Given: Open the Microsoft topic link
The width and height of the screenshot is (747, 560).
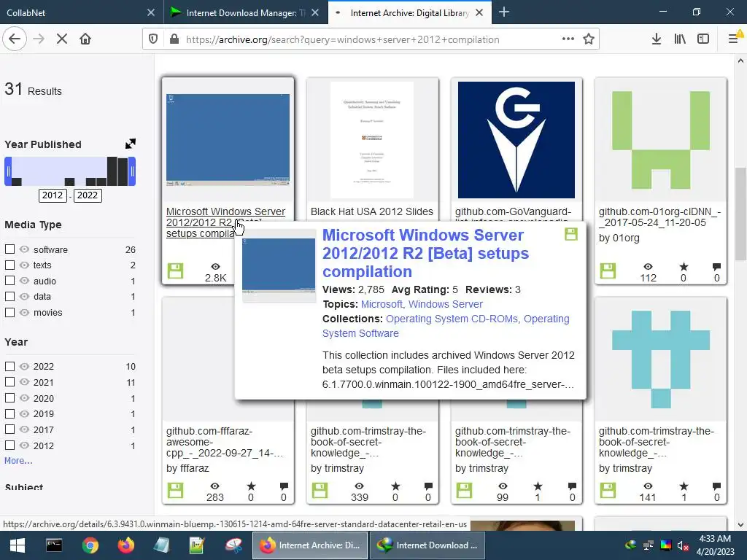Looking at the screenshot, I should (382, 304).
